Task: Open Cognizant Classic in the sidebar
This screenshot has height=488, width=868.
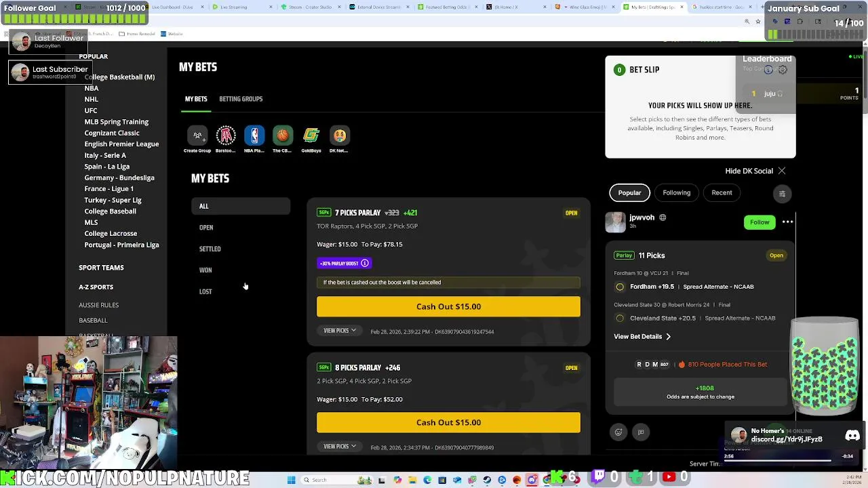Action: (112, 133)
